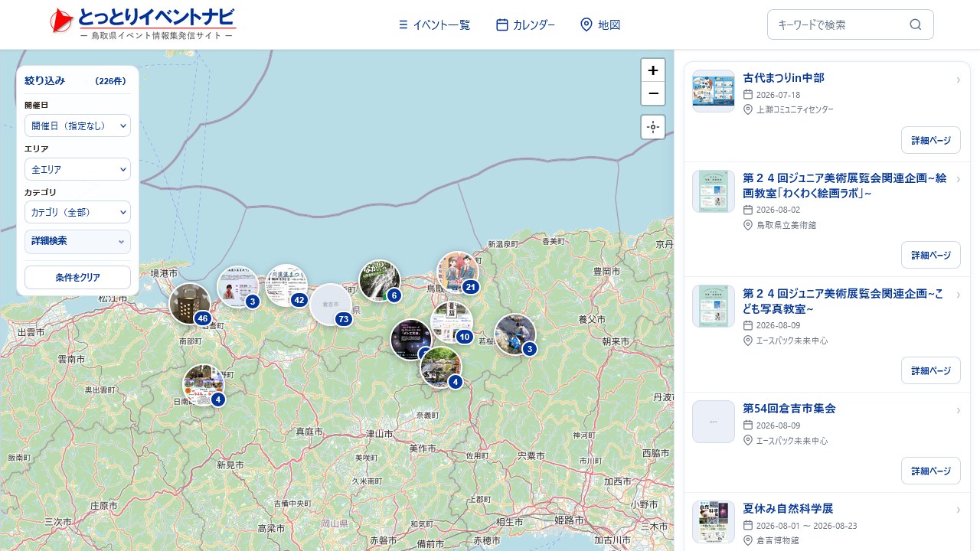Viewport: 980px width, 551px height.
Task: Open the 開催日 date dropdown
Action: [x=77, y=126]
